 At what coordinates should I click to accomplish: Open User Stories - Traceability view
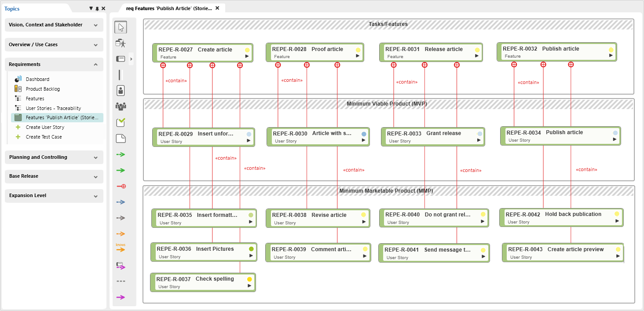(x=53, y=108)
